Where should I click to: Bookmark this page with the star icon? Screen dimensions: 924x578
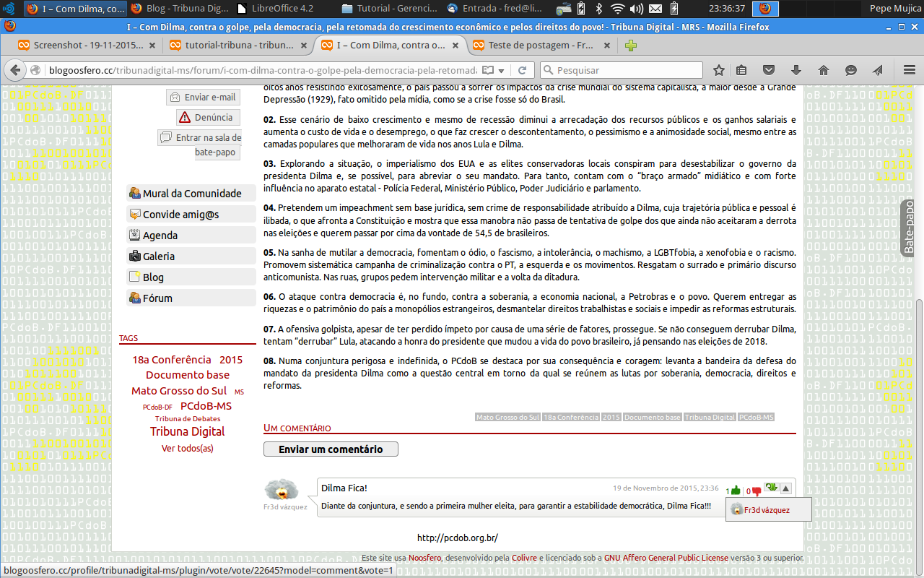pos(719,70)
